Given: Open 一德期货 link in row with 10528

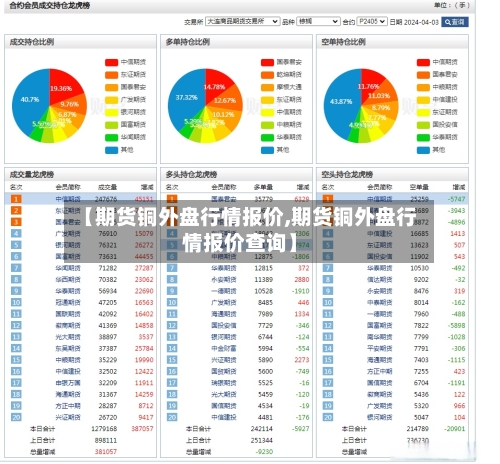Looking at the screenshot, I should (224, 291).
